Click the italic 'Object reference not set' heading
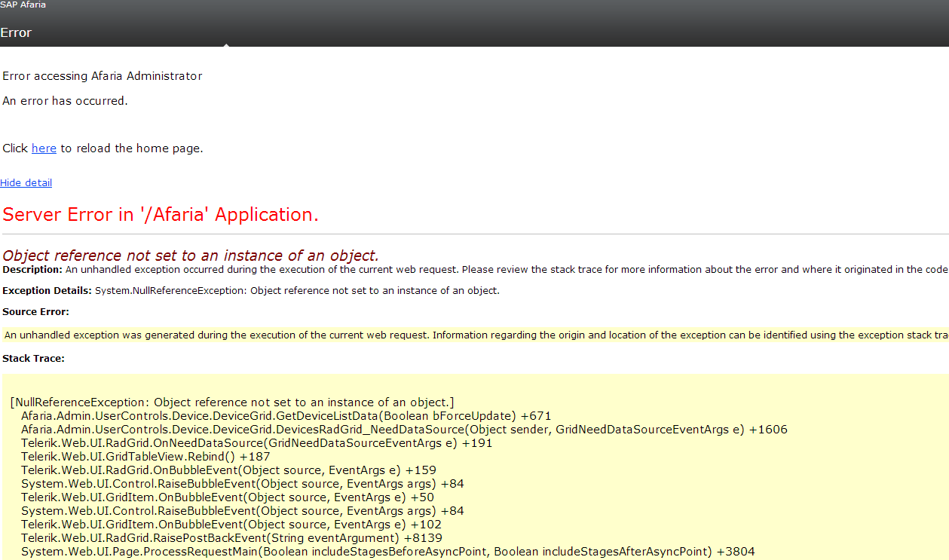This screenshot has width=949, height=560. [x=191, y=256]
